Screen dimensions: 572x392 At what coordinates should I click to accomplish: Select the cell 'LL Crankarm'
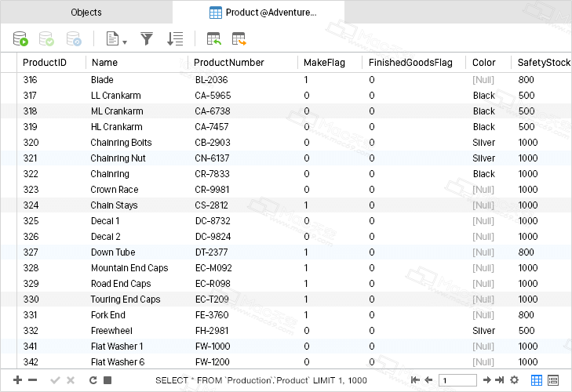[x=115, y=95]
